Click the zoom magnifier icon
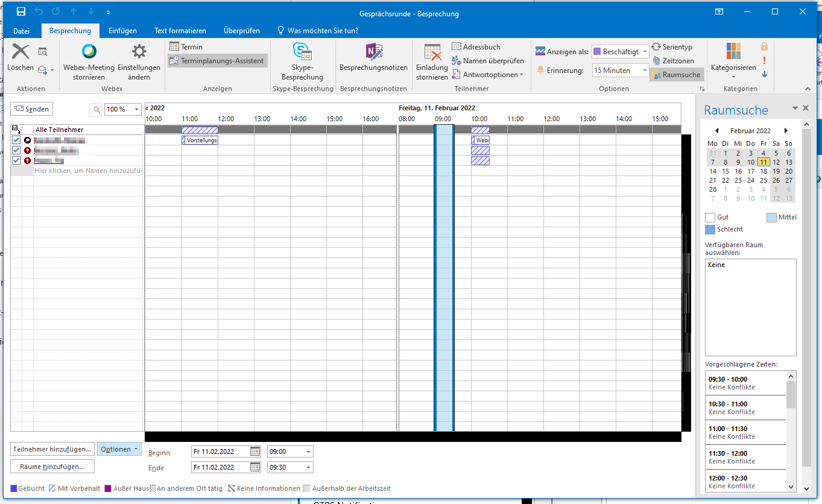822x504 pixels. pos(96,109)
